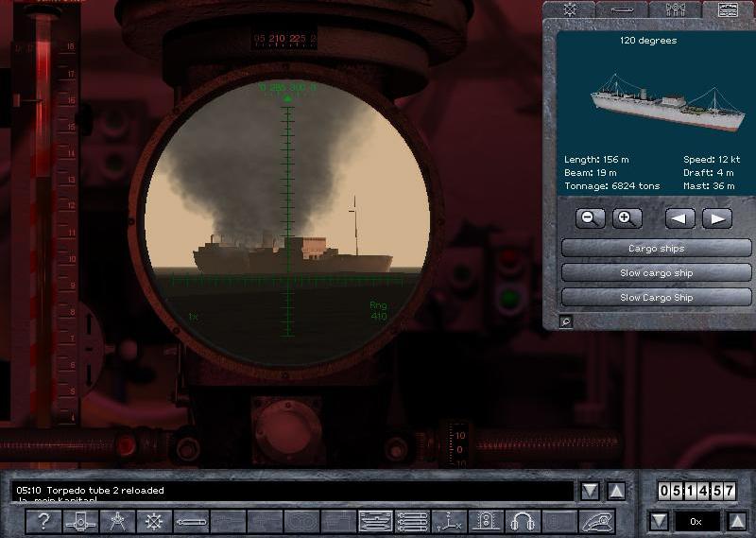
Task: Open the 3D axes view icon
Action: [x=450, y=521]
